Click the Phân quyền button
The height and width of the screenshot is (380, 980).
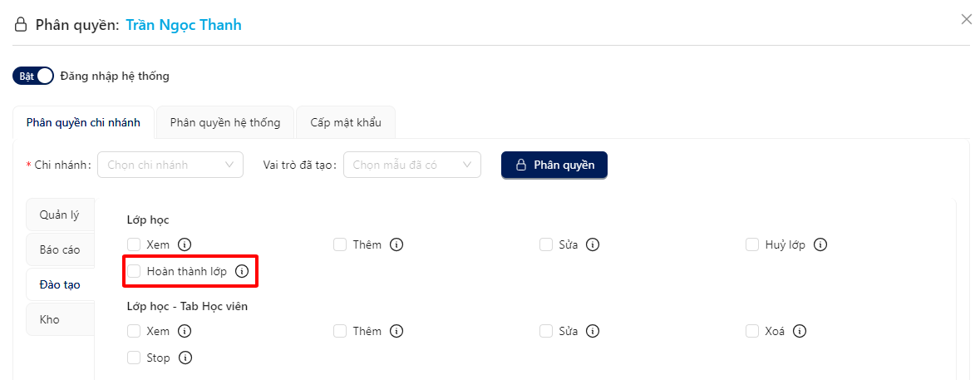click(x=554, y=165)
